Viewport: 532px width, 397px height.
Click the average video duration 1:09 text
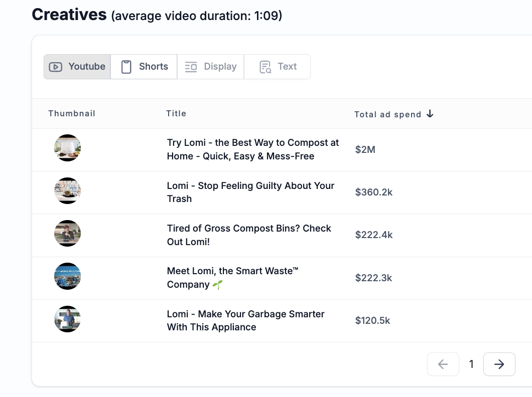click(x=197, y=16)
